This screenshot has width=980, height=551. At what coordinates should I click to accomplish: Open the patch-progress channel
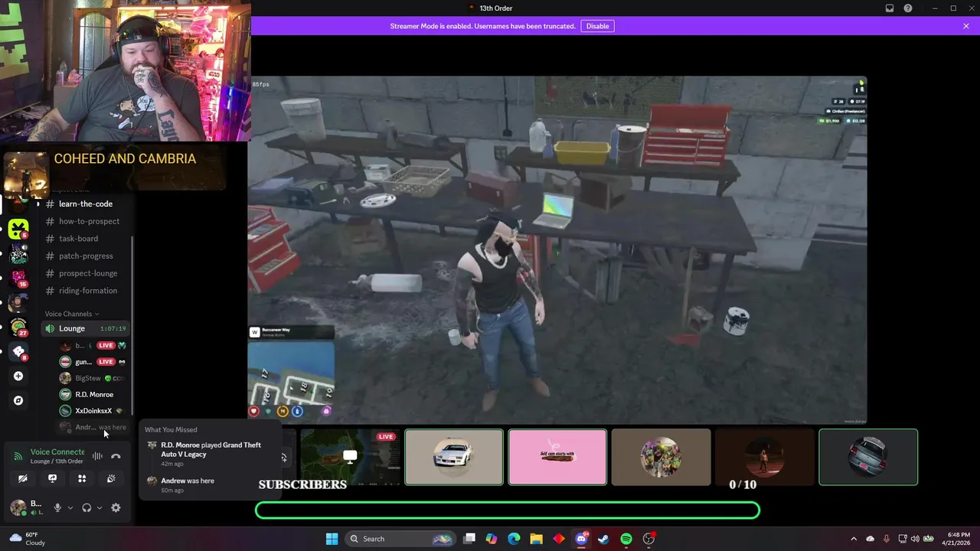(86, 256)
